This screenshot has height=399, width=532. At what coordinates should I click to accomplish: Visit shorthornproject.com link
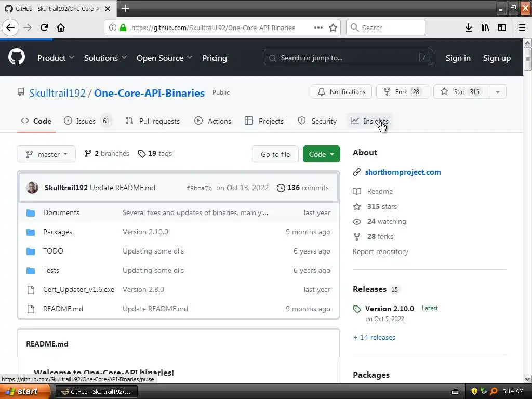(403, 172)
